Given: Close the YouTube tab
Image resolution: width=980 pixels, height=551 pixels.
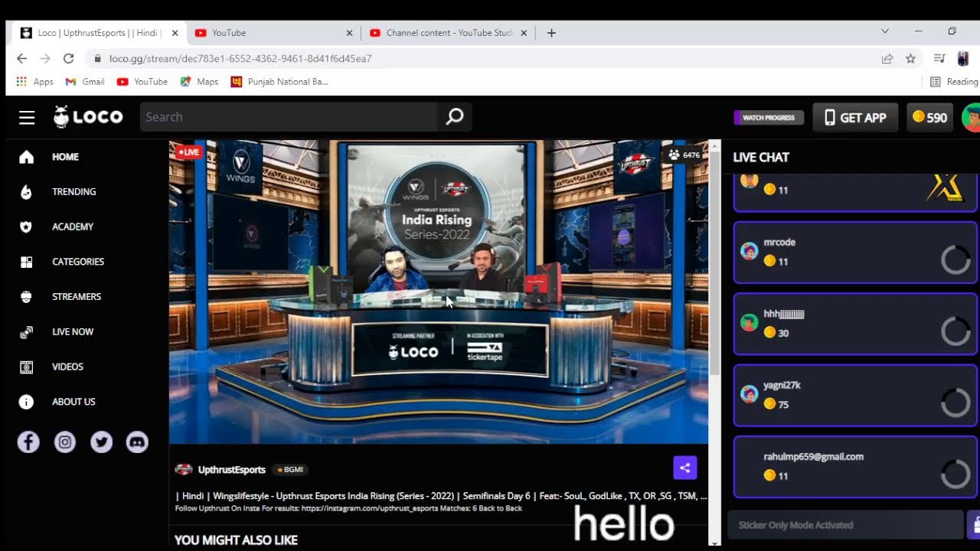Looking at the screenshot, I should tap(349, 33).
